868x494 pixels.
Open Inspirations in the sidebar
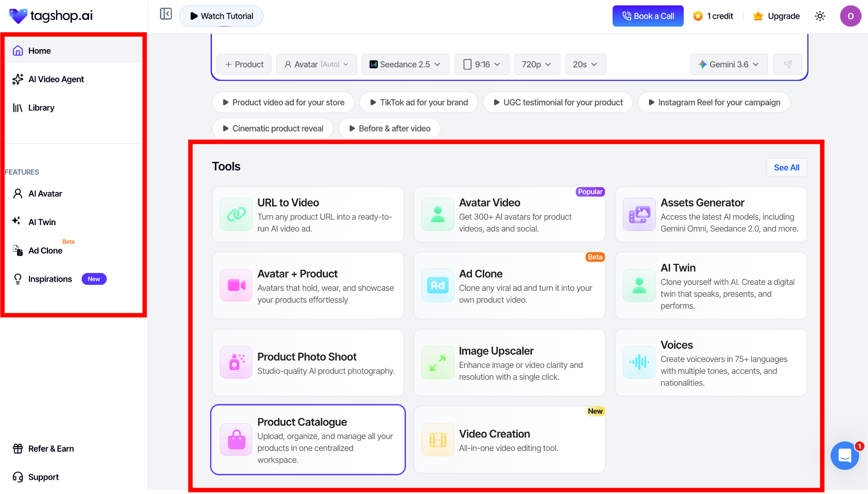tap(74, 279)
